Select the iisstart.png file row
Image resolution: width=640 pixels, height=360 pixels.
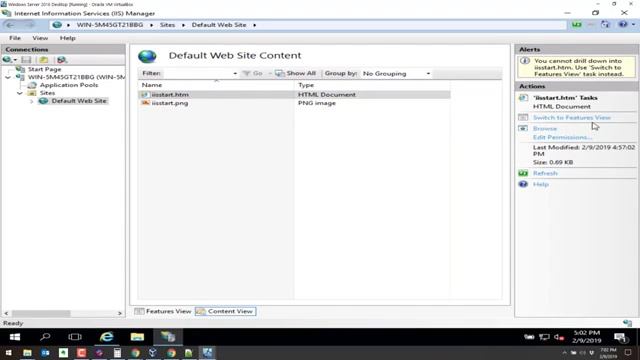(295, 103)
